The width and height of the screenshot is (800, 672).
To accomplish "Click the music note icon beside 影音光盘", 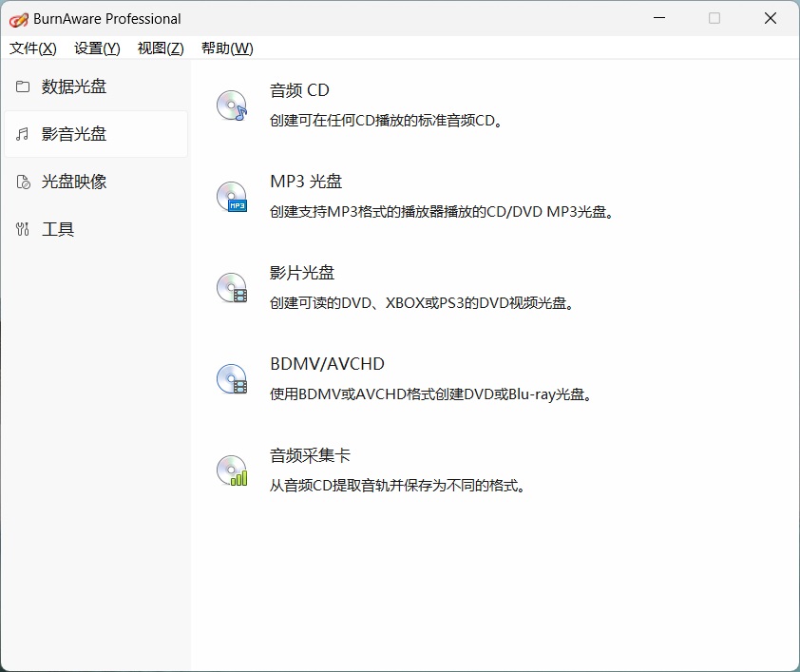I will pos(23,134).
